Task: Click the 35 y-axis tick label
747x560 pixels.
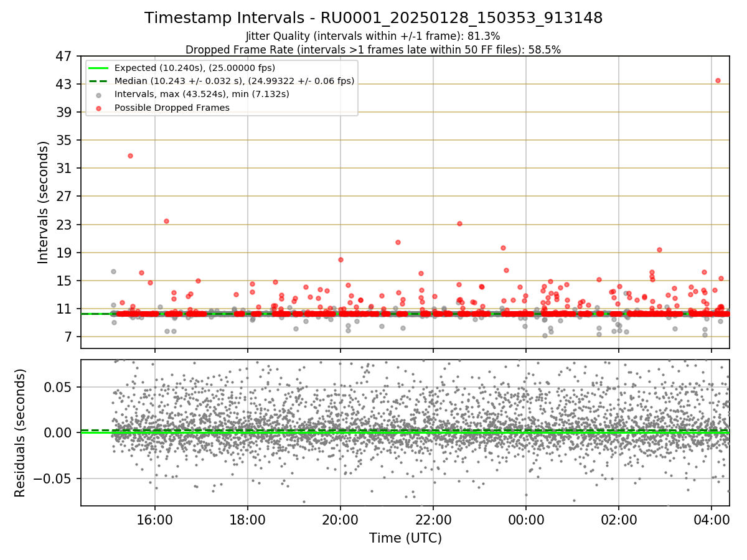Action: (64, 140)
